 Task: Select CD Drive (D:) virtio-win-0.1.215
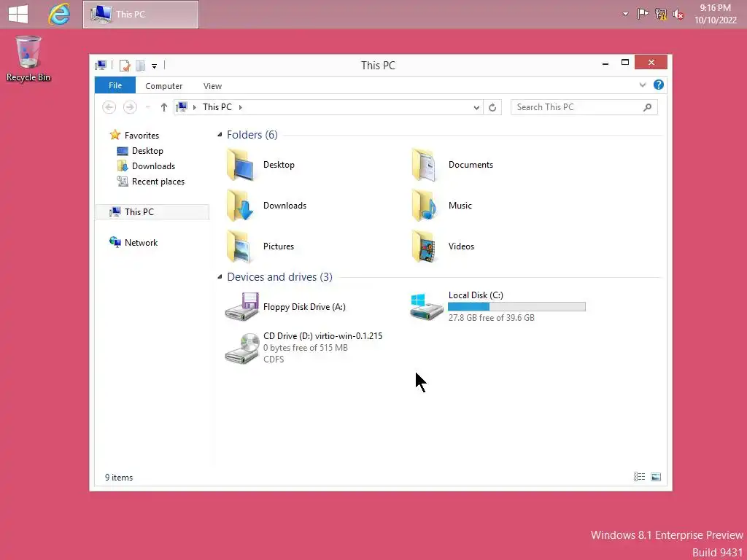pyautogui.click(x=304, y=348)
